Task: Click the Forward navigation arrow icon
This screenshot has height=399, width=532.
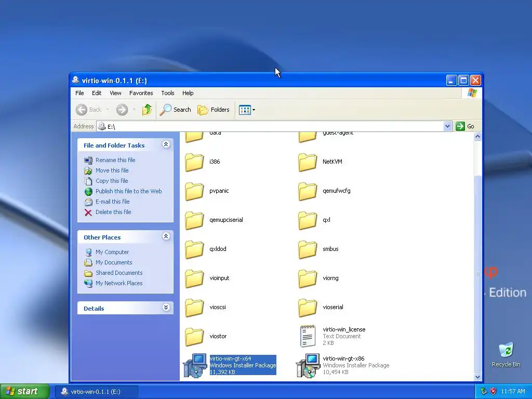Action: pyautogui.click(x=122, y=110)
